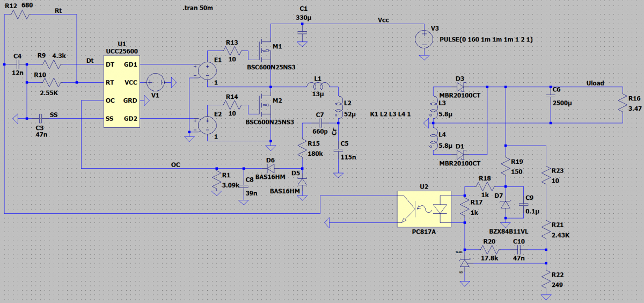Screen dimensions: 644x303
Task: Click the BZX84B11VL diode model label
Action: (x=508, y=231)
